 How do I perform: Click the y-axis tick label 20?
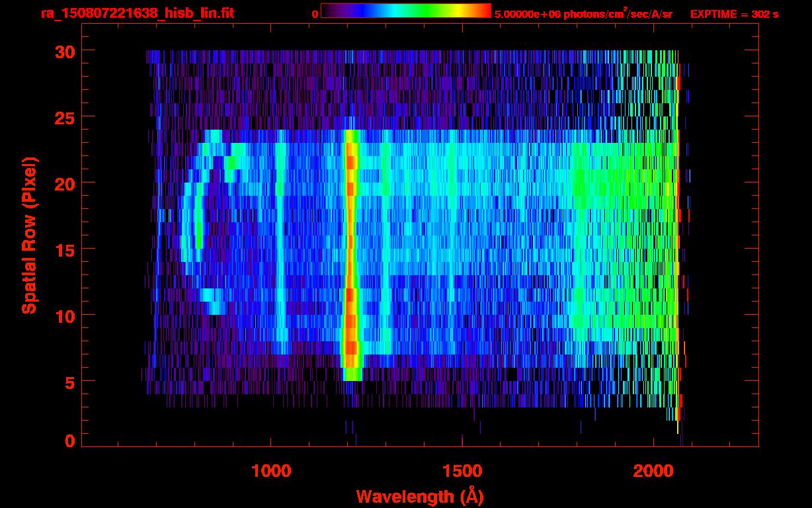pos(65,183)
